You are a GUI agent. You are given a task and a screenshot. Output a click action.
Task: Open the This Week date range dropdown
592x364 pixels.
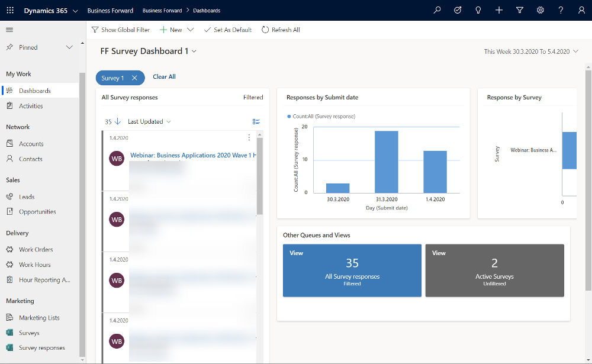(531, 51)
